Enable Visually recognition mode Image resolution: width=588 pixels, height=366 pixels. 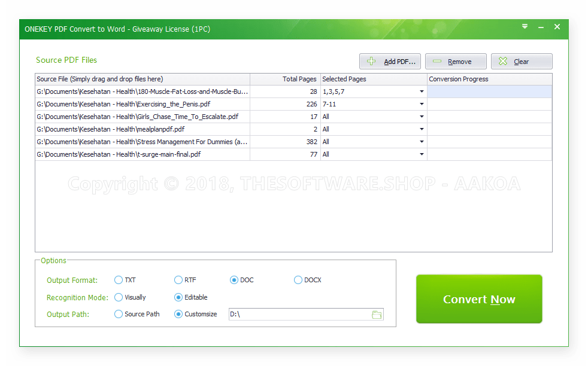pos(119,297)
